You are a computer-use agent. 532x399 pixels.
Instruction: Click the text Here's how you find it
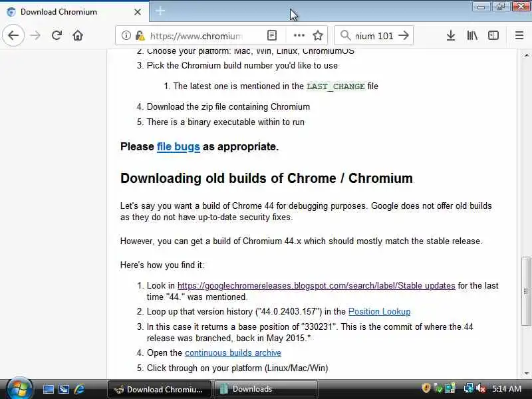coord(162,265)
